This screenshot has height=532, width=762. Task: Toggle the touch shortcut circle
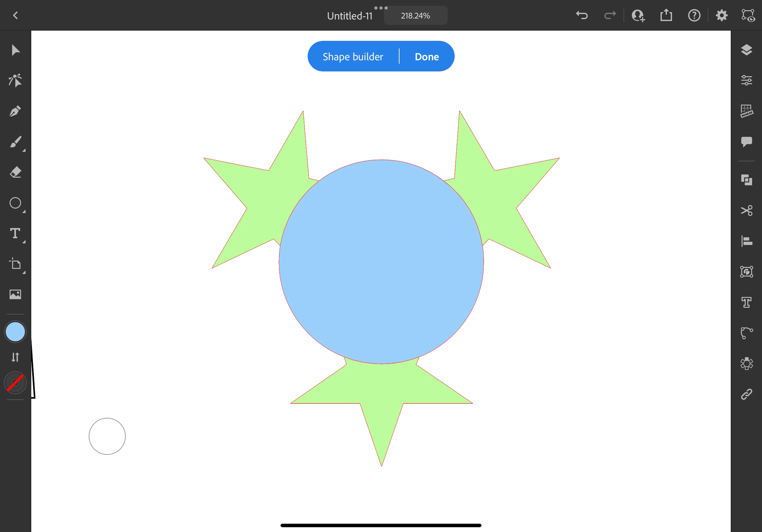[107, 436]
